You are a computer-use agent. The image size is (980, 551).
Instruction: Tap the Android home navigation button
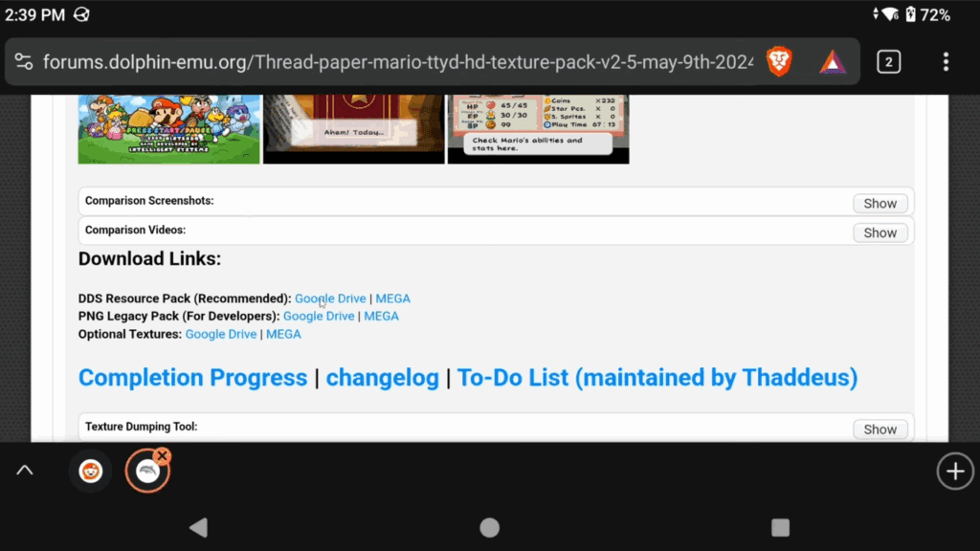(489, 528)
